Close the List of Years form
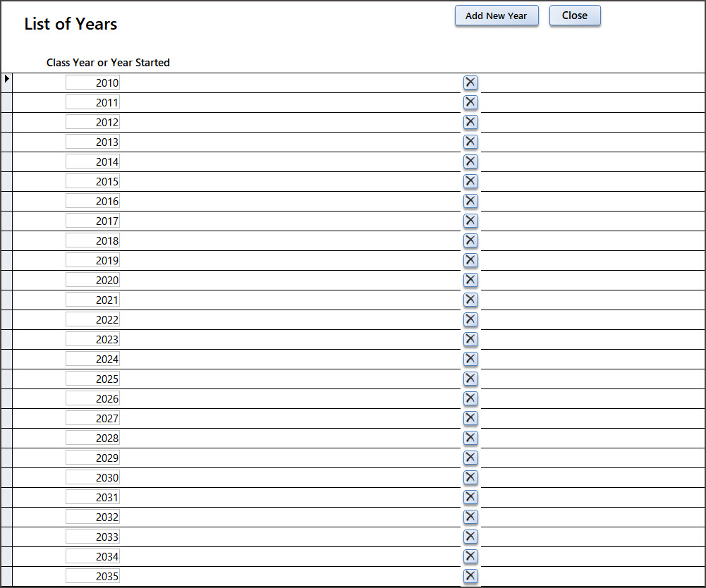 pyautogui.click(x=574, y=16)
